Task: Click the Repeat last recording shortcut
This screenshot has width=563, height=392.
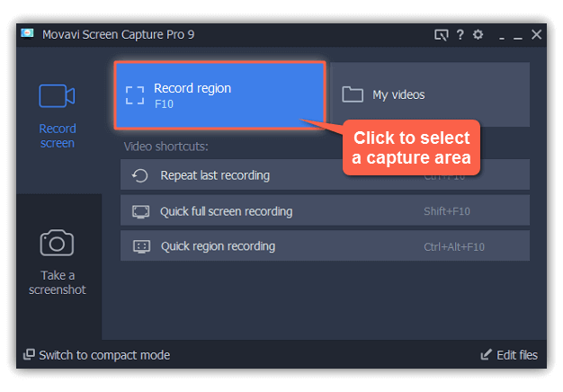Action: click(325, 175)
